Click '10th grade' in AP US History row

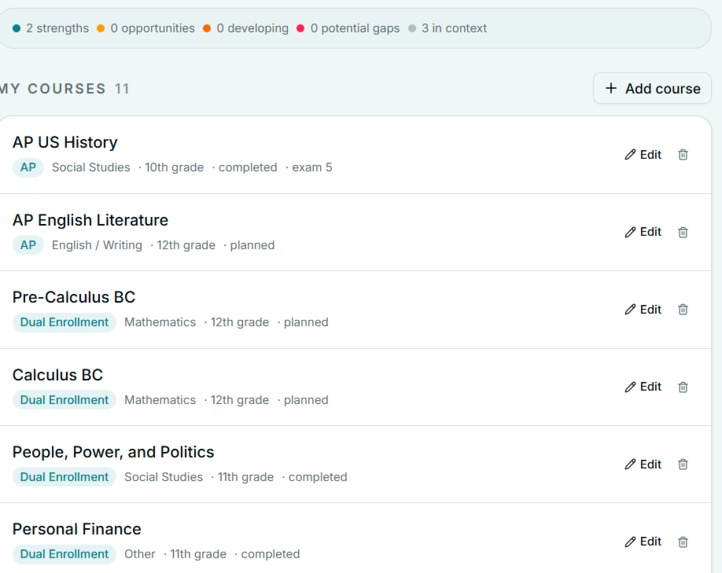pos(174,167)
